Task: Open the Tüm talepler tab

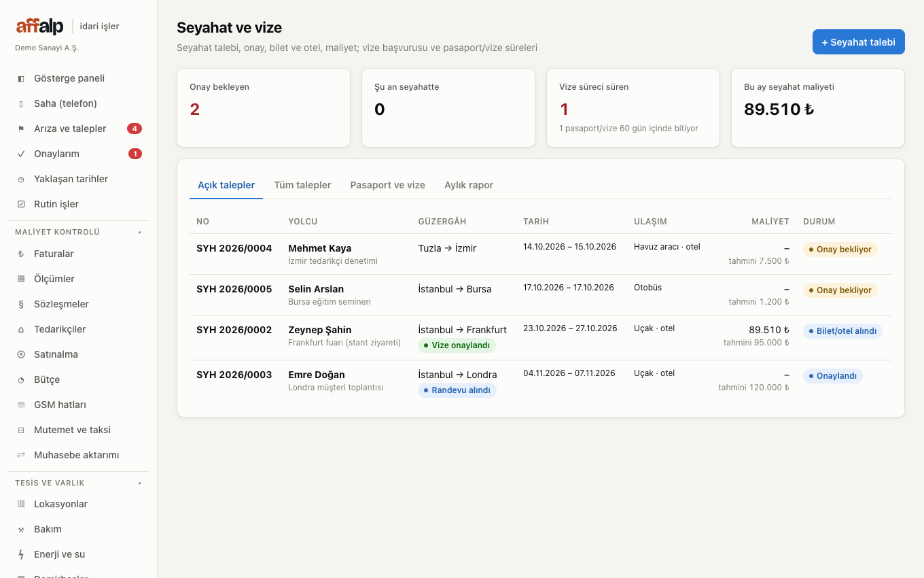Action: (302, 185)
